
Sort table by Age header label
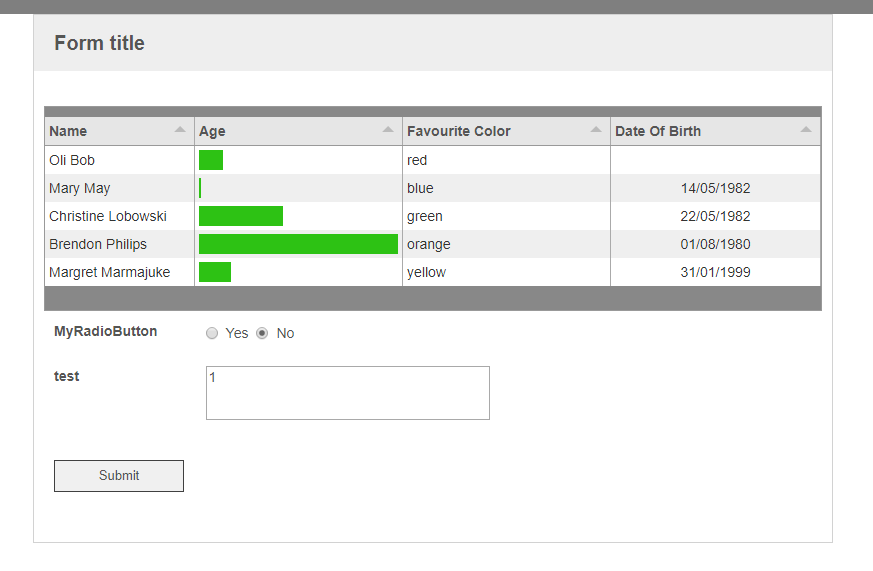point(212,131)
